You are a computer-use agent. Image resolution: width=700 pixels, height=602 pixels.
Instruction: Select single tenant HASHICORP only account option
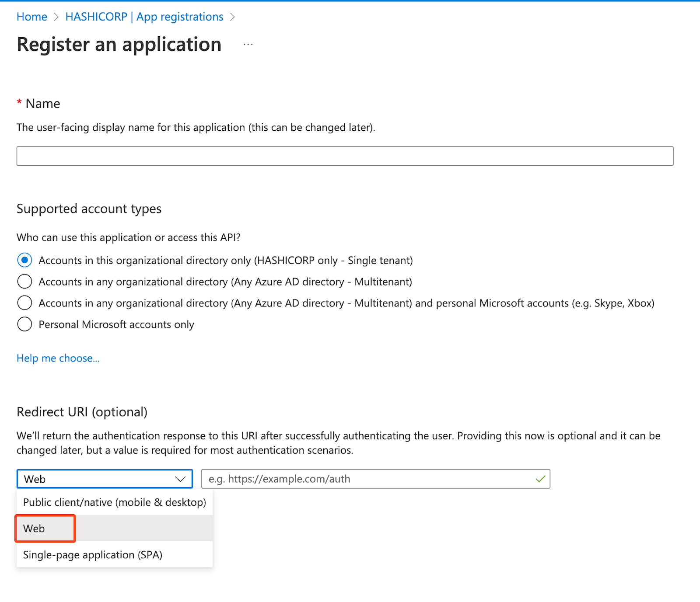(24, 260)
